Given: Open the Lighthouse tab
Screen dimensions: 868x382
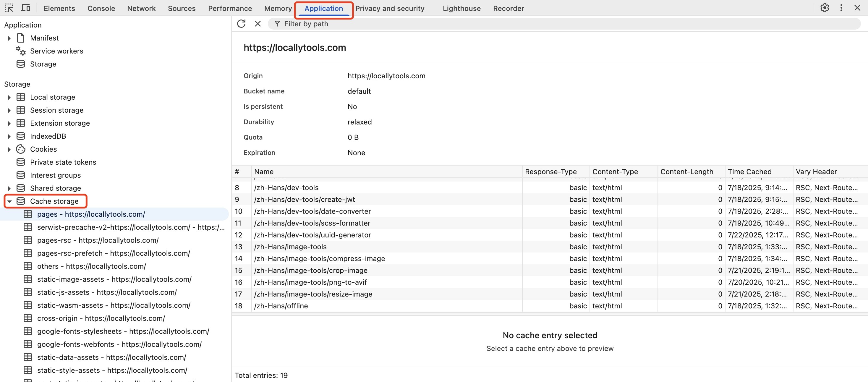Looking at the screenshot, I should (461, 8).
